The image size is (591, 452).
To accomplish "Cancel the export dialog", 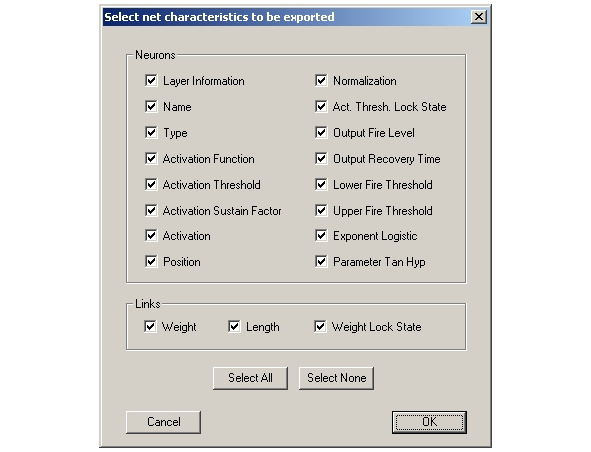I will pos(163,422).
